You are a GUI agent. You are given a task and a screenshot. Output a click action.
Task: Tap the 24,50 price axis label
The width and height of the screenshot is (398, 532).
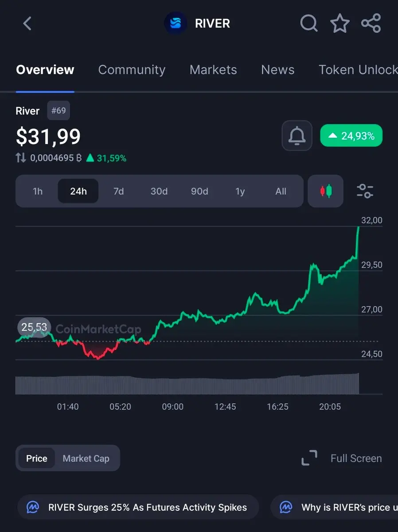pos(372,354)
